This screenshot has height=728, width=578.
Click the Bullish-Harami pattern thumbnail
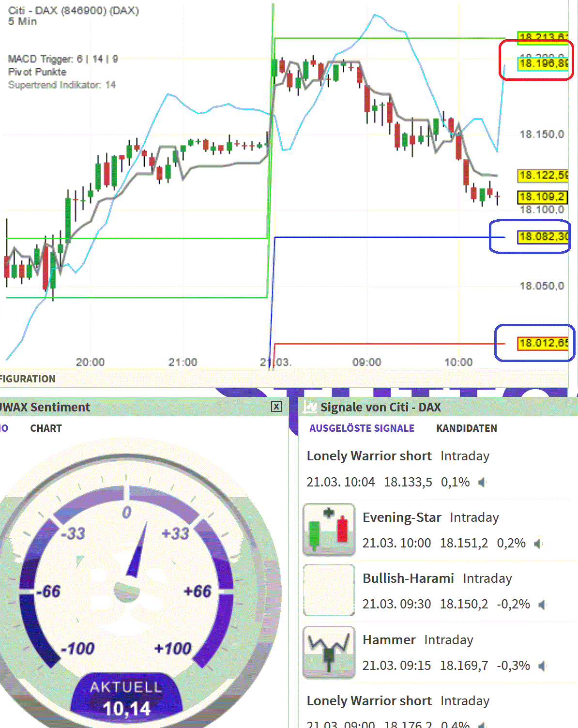[x=328, y=590]
